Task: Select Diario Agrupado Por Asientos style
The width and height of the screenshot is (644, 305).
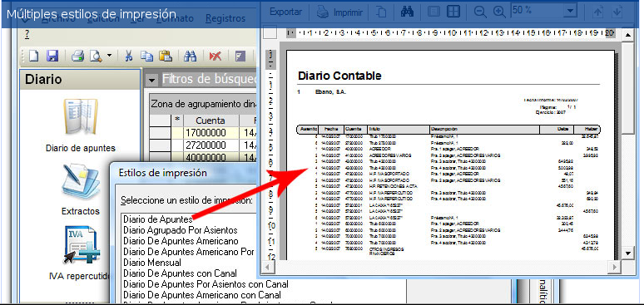Action: [x=181, y=230]
